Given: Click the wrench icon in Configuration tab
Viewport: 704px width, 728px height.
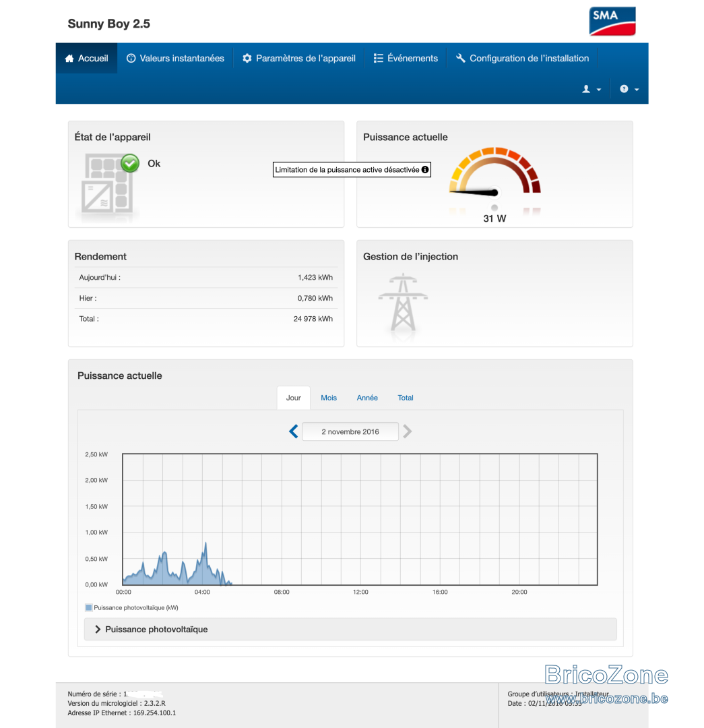Looking at the screenshot, I should [x=460, y=58].
